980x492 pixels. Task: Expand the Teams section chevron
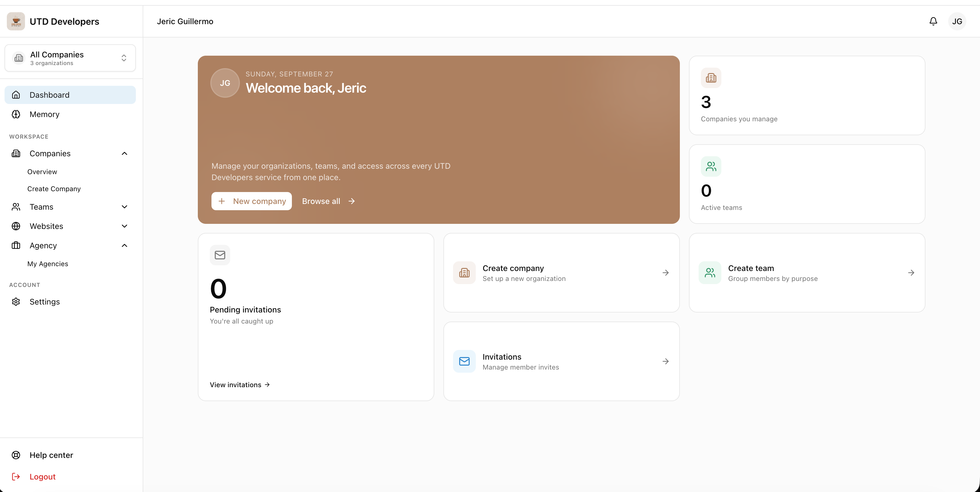point(124,207)
